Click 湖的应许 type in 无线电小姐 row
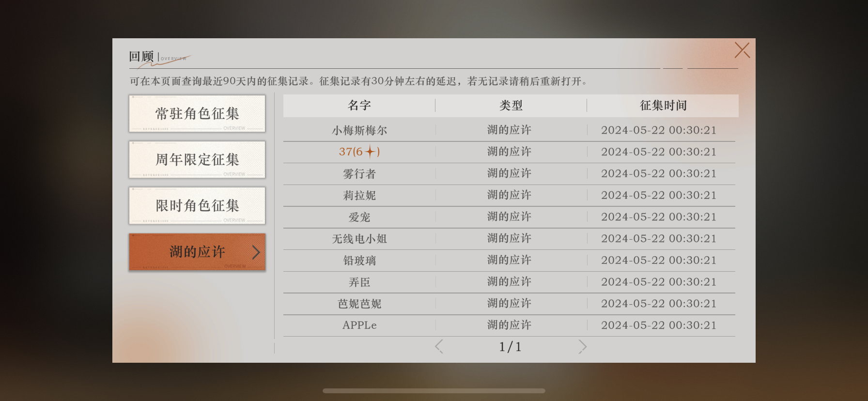This screenshot has height=401, width=868. point(509,238)
